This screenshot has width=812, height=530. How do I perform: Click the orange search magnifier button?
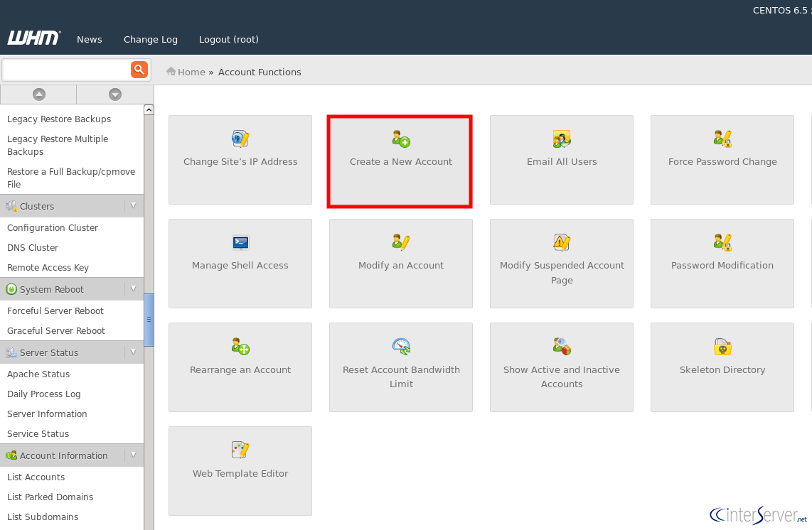click(139, 70)
